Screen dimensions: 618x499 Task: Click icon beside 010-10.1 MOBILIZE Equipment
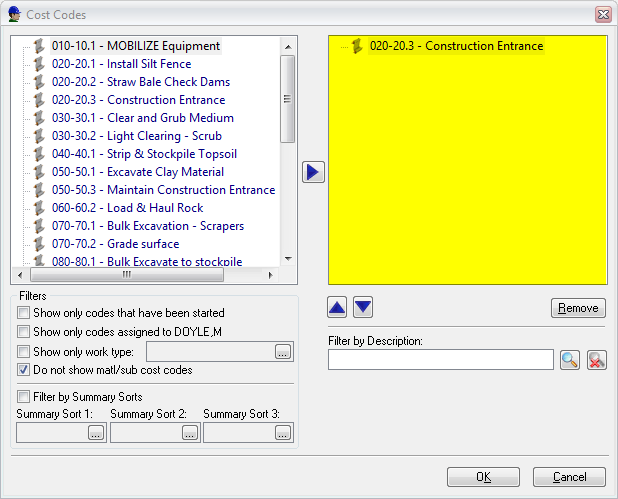[x=39, y=46]
